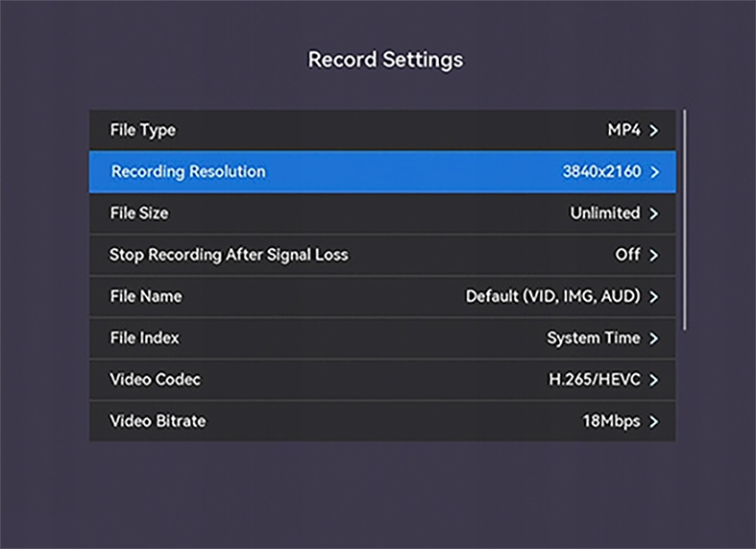The height and width of the screenshot is (549, 756).
Task: Click the chevron beside 3840x2160
Action: [654, 173]
